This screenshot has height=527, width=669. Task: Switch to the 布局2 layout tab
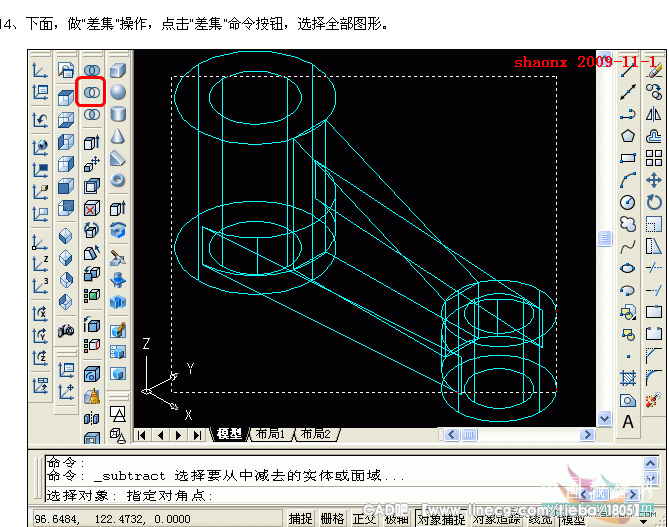pyautogui.click(x=316, y=434)
